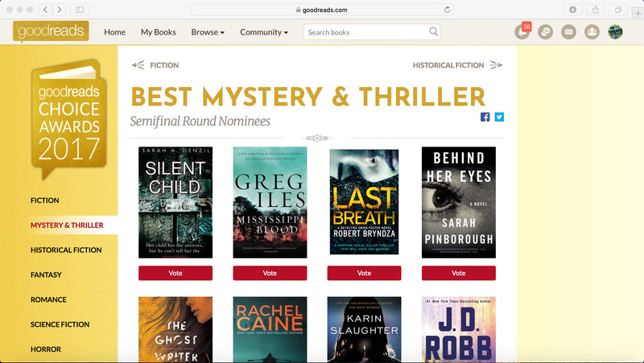Vote for Mississippi Blood
Image resolution: width=644 pixels, height=363 pixels.
click(270, 273)
